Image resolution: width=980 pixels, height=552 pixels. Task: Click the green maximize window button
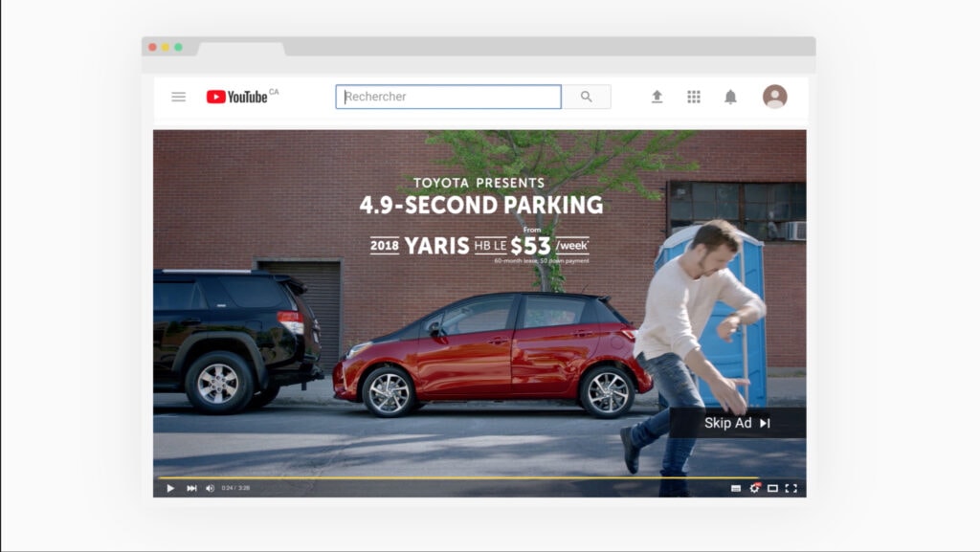click(179, 48)
